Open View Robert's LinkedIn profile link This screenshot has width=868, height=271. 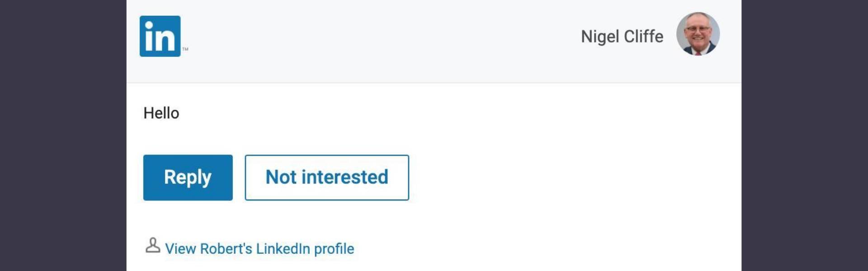pos(259,248)
